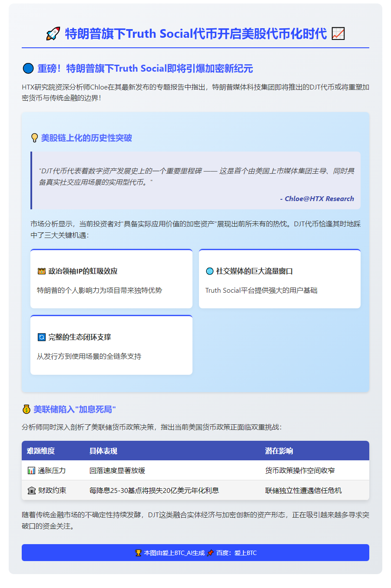Click the pushpin icon in the footer bar
Viewport: 391px width, 588px height.
(x=210, y=553)
